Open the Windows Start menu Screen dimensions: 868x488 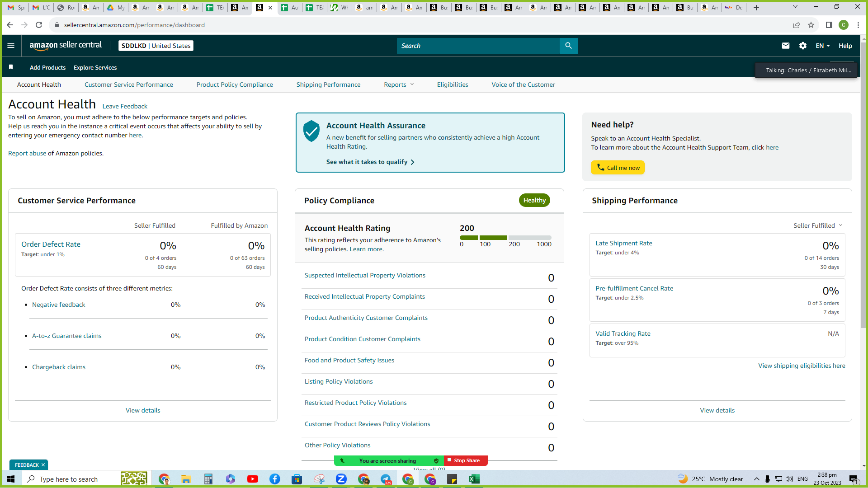pyautogui.click(x=11, y=479)
